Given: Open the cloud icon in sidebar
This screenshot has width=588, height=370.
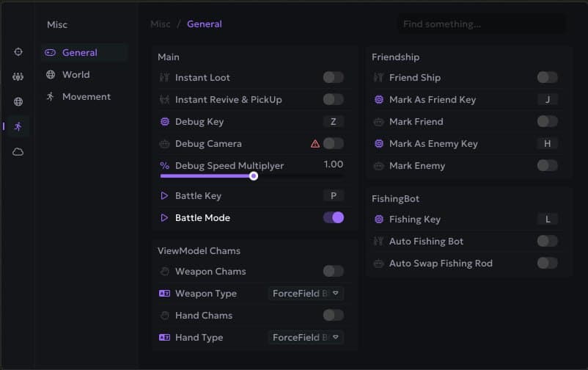Looking at the screenshot, I should (x=18, y=152).
